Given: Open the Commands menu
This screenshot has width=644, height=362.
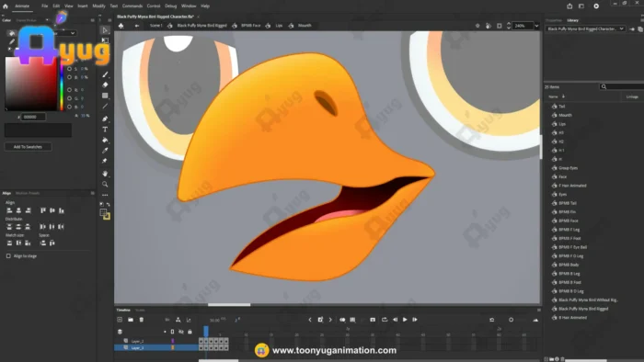Looking at the screenshot, I should pyautogui.click(x=132, y=6).
